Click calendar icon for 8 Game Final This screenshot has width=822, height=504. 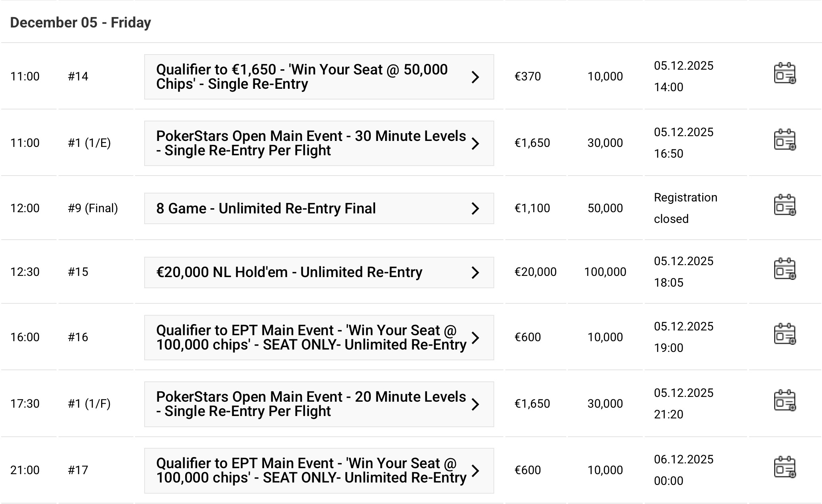[784, 205]
